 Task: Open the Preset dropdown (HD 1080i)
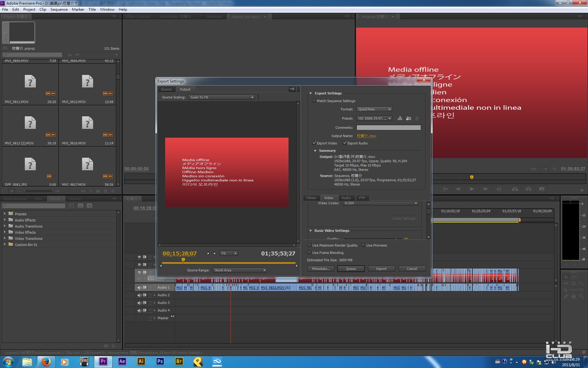(x=374, y=118)
